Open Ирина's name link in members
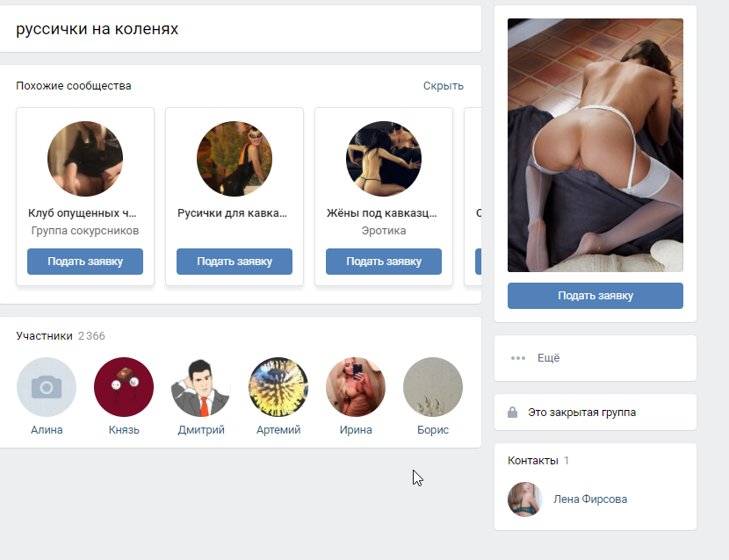This screenshot has height=560, width=729. pos(356,430)
